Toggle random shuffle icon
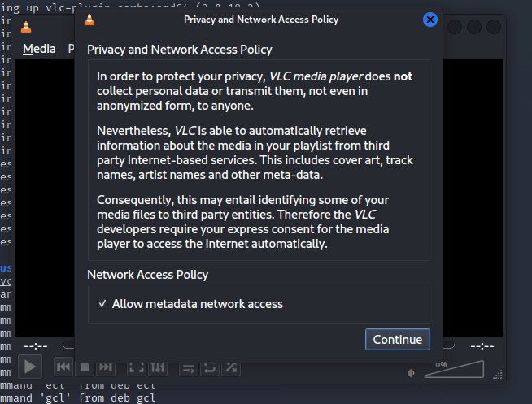The image size is (532, 404). pyautogui.click(x=231, y=367)
